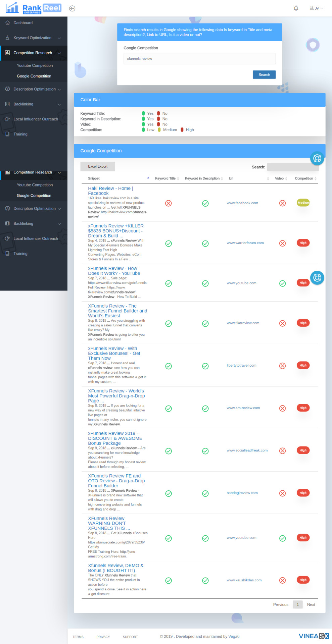Select page 1 in pagination
The height and width of the screenshot is (644, 332).
pyautogui.click(x=297, y=604)
